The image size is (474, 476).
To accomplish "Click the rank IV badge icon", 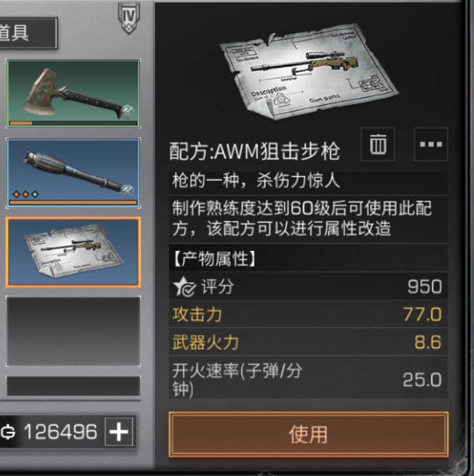I will pos(129,18).
